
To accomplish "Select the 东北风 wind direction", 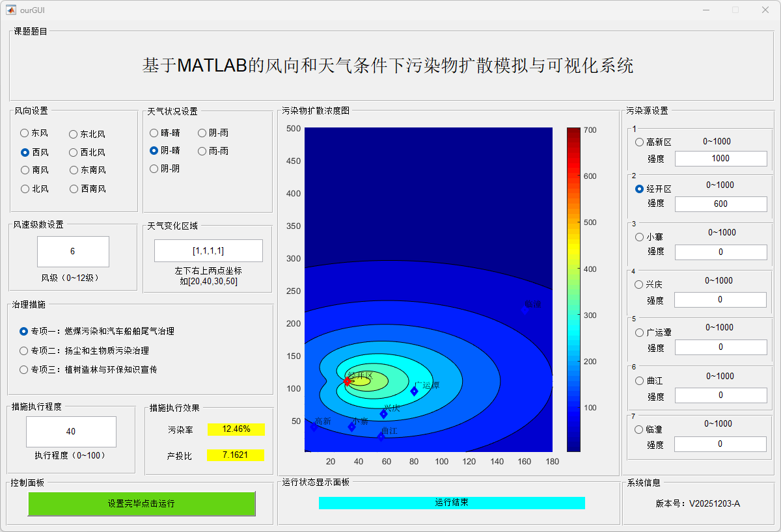I will point(74,134).
